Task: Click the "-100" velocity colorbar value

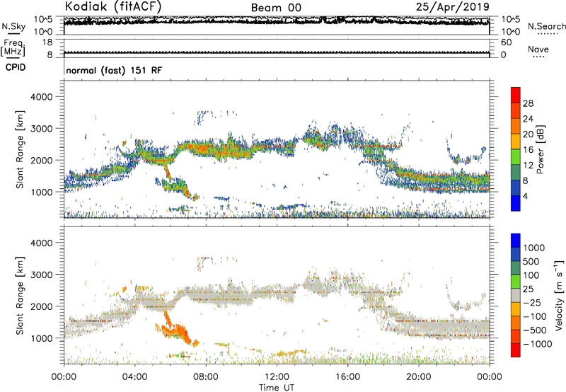Action: (535, 316)
